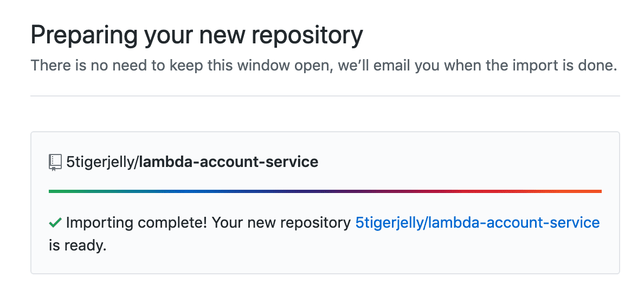Click the word 'Preparing' in the heading
Image resolution: width=644 pixels, height=296 pixels.
84,36
